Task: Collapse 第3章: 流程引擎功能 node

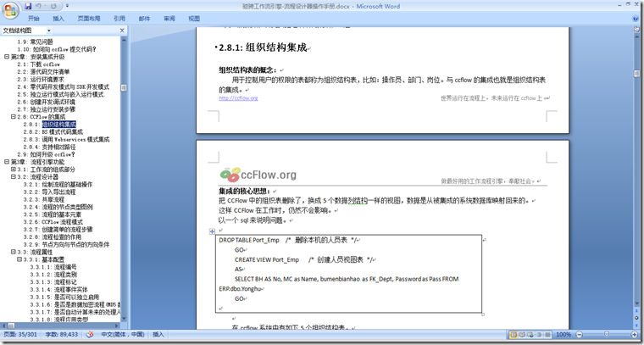Action: pyautogui.click(x=7, y=162)
